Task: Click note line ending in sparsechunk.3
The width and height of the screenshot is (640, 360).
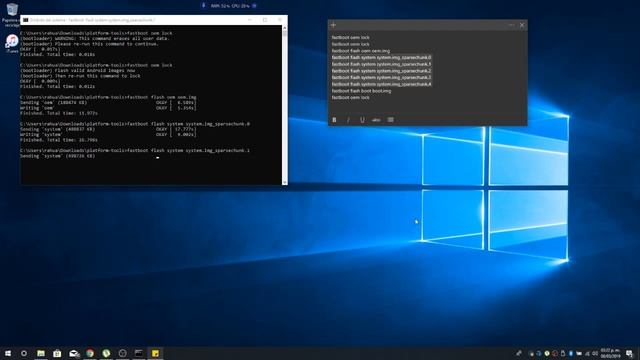Action: coord(381,78)
